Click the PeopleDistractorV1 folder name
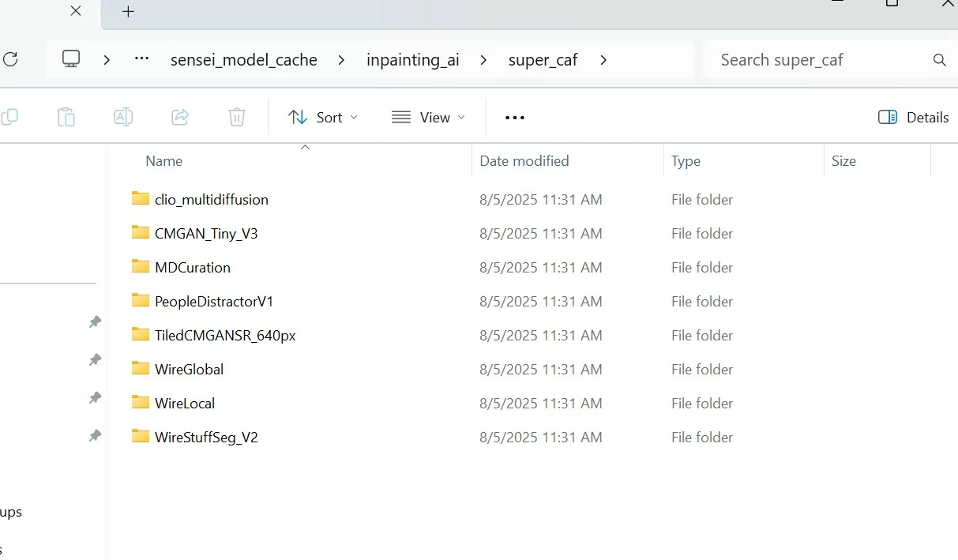 tap(214, 302)
